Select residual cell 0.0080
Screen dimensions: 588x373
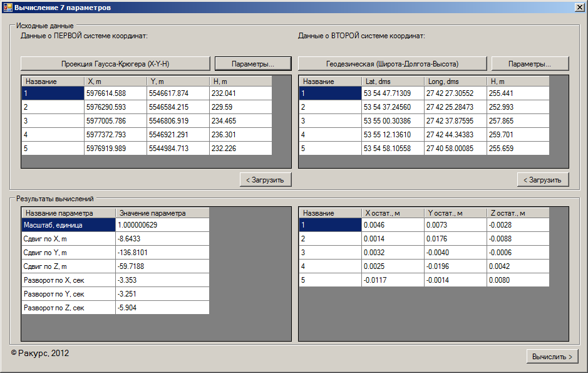tap(518, 280)
